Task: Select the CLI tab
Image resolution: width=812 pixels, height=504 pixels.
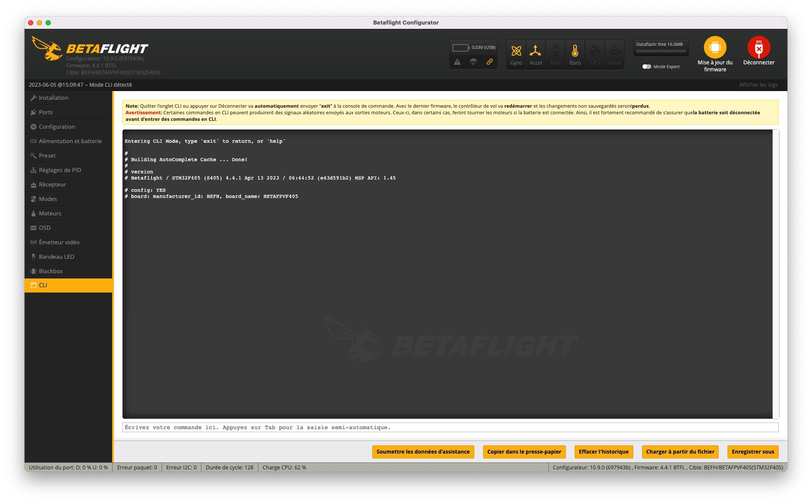Action: [x=68, y=285]
